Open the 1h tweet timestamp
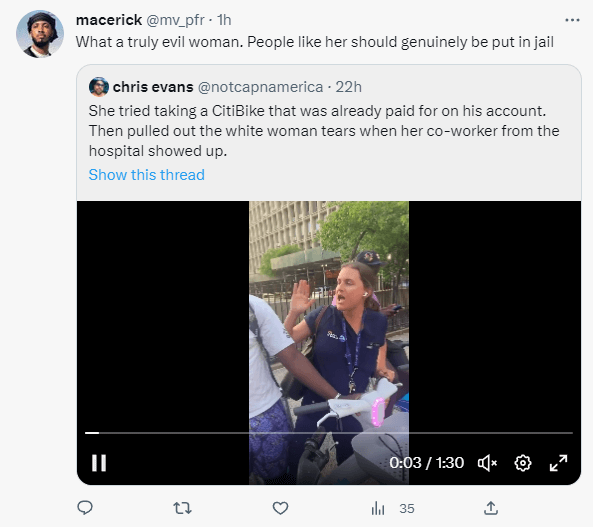This screenshot has height=527, width=593. [x=224, y=20]
